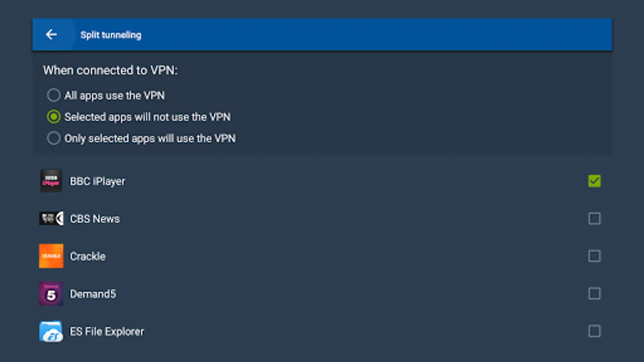644x362 pixels.
Task: Click the orange Crackle app icon
Action: pos(51,256)
